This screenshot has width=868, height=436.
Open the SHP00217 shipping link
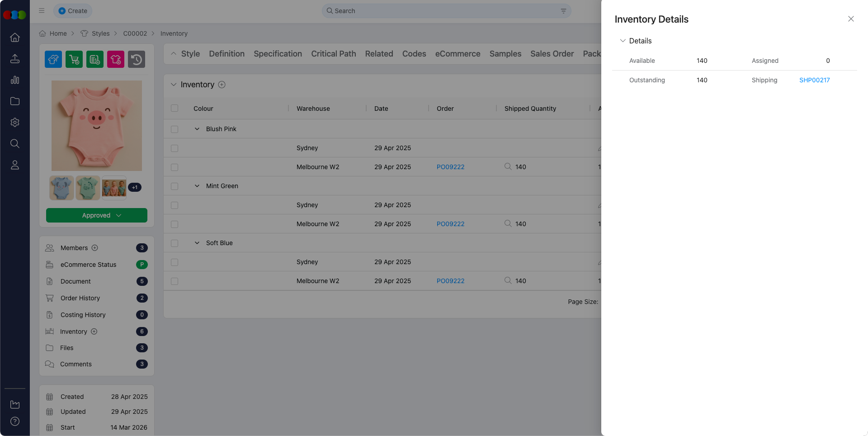[814, 80]
